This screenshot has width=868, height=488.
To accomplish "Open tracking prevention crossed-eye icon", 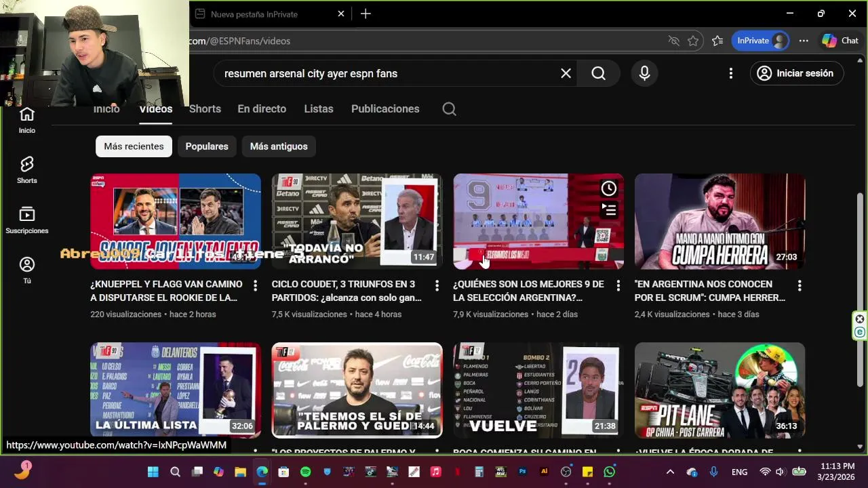I will point(673,41).
